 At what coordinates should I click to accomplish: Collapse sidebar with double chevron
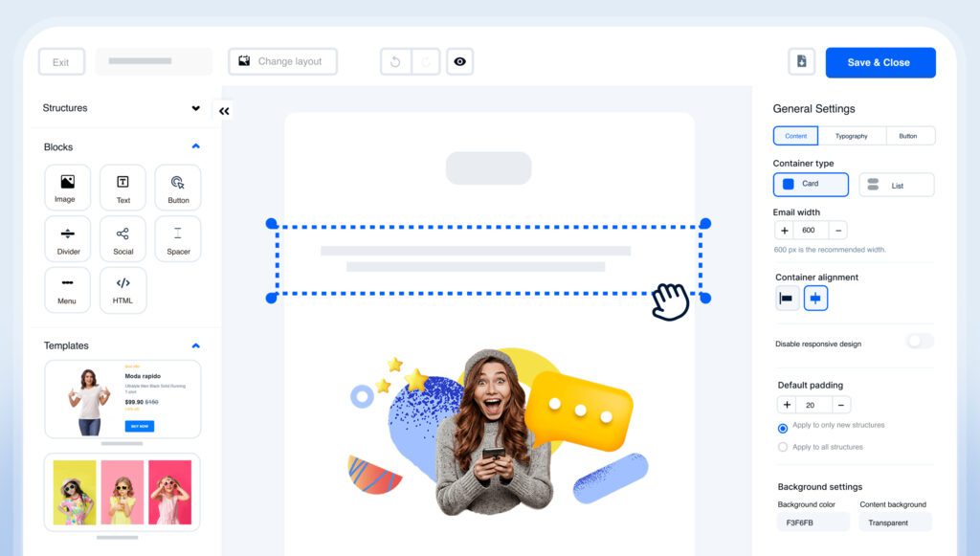point(224,111)
